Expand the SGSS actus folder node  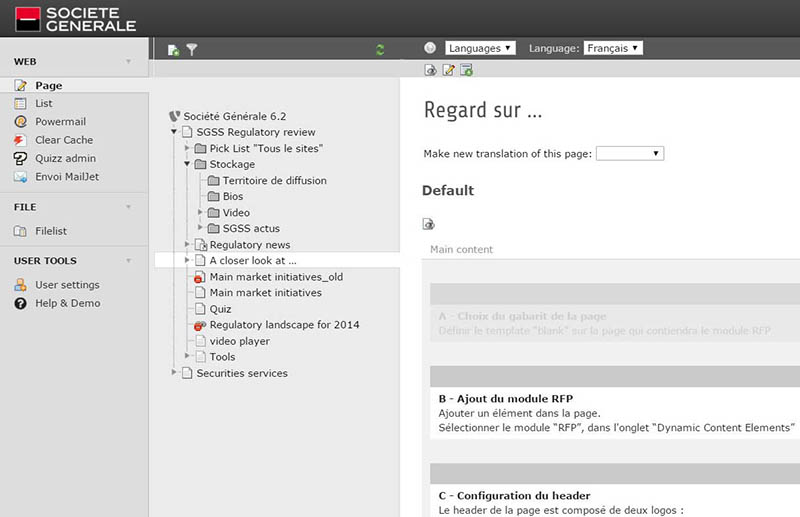[200, 228]
